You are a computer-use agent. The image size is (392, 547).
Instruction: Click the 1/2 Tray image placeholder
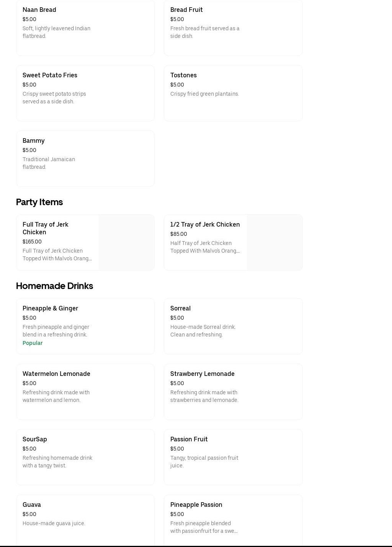click(x=274, y=242)
